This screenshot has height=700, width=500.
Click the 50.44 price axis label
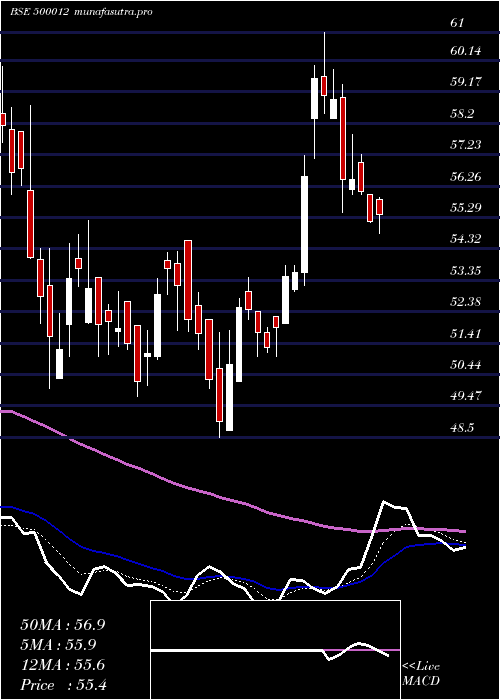(466, 365)
